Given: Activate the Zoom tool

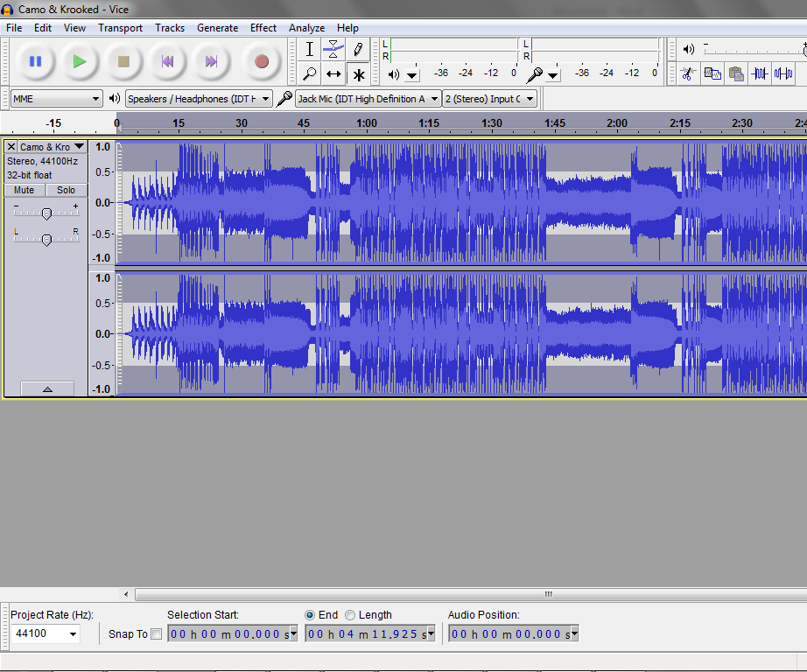Looking at the screenshot, I should (x=309, y=74).
